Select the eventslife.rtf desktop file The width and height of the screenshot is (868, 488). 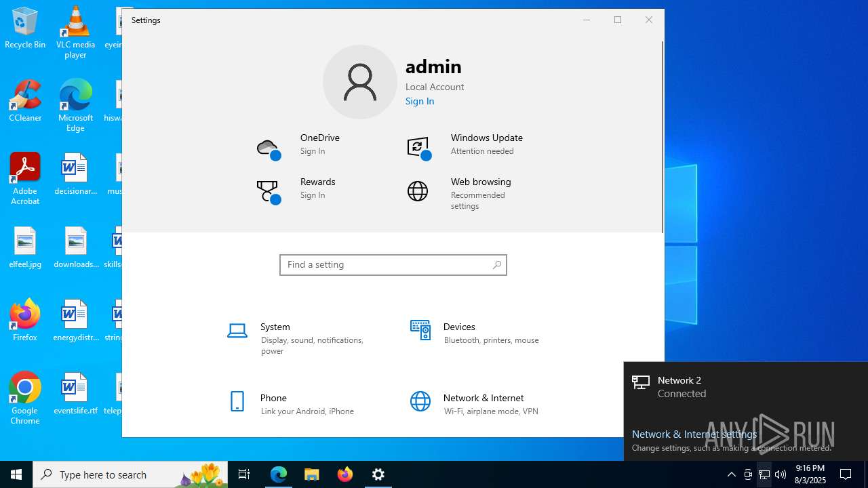pyautogui.click(x=75, y=394)
